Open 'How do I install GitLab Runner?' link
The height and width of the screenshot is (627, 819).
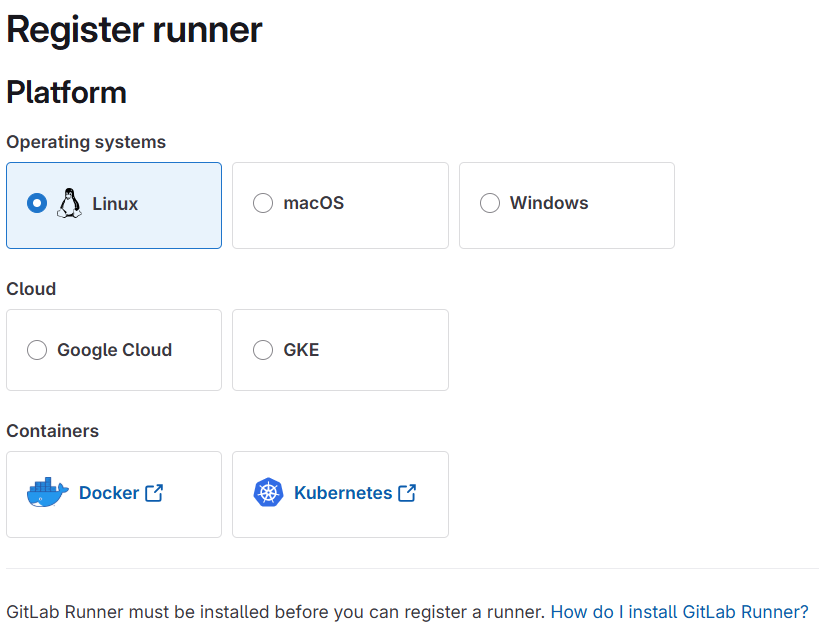679,611
